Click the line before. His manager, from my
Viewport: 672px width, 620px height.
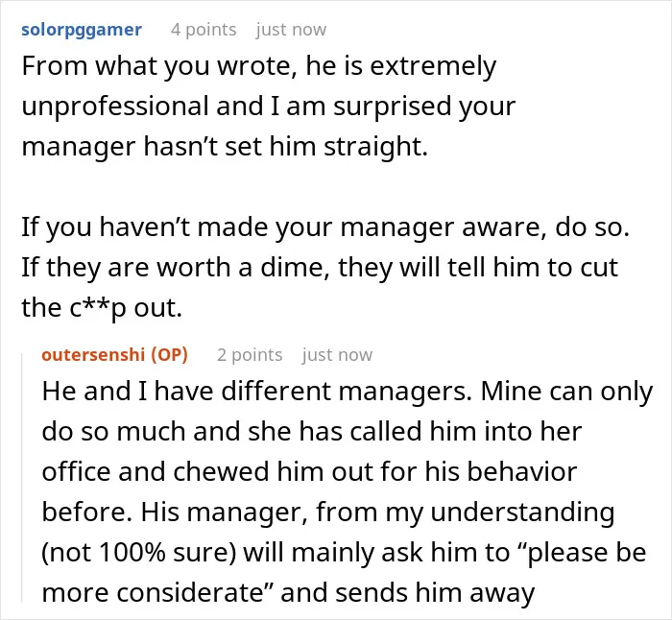coord(328,513)
